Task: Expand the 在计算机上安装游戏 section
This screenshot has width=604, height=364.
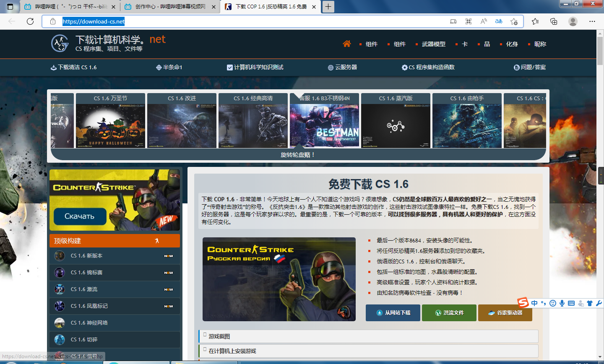Action: click(368, 351)
